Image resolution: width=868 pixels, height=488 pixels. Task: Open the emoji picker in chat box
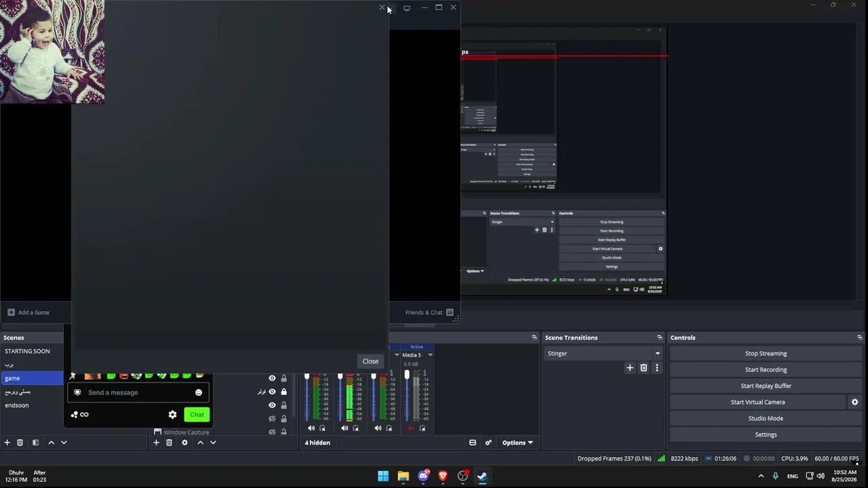tap(199, 392)
